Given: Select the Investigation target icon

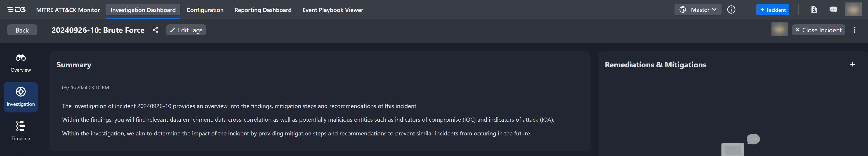Looking at the screenshot, I should [x=21, y=92].
